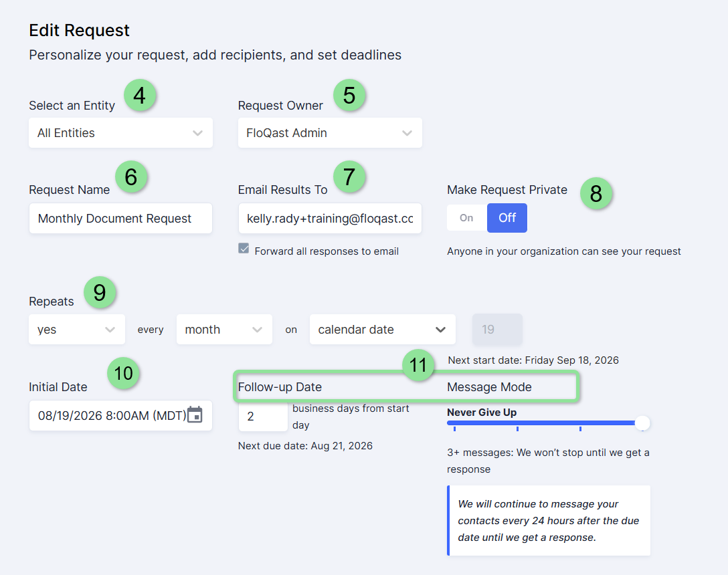
Task: Uncheck Forward all responses to email
Action: pos(244,248)
